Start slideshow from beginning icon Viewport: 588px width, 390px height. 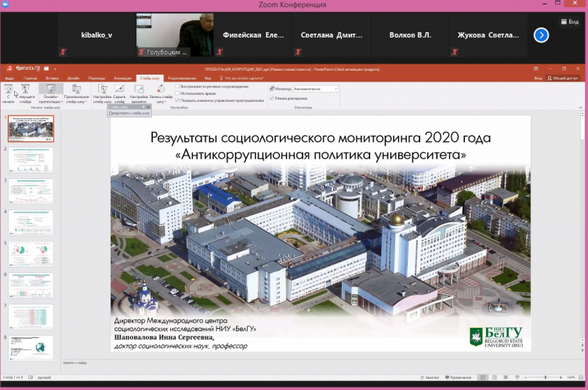pyautogui.click(x=9, y=93)
